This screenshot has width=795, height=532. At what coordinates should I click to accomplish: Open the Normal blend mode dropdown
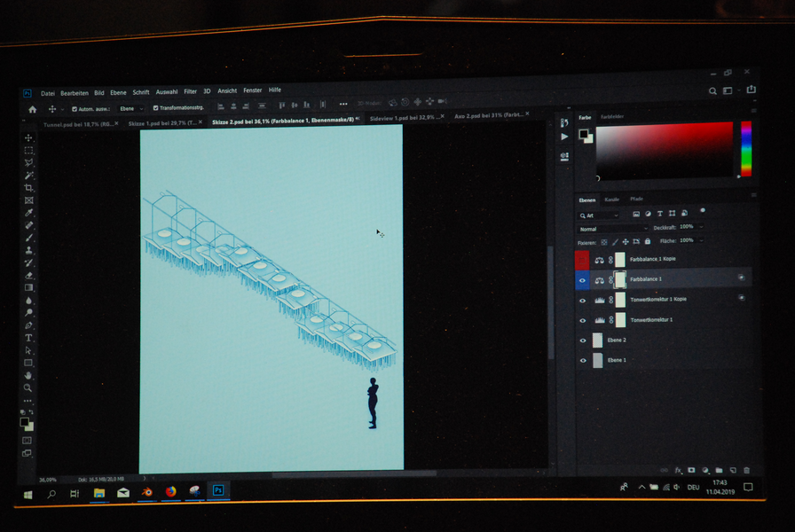coord(612,229)
